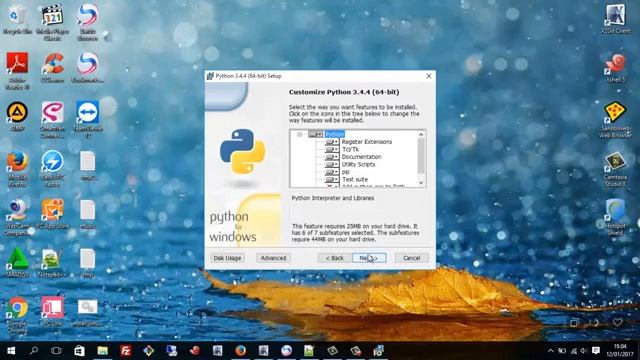Open pip feature install dropdown

click(x=332, y=172)
